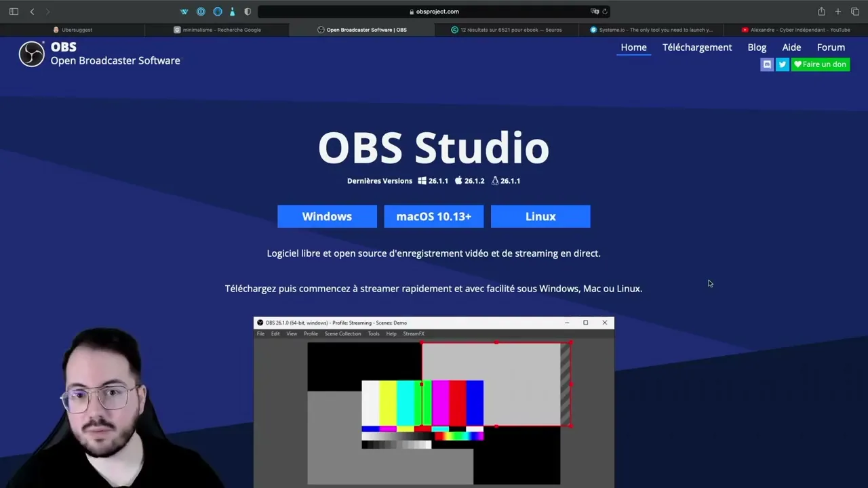Viewport: 868px width, 488px height.
Task: Click the Windows download button
Action: tap(327, 216)
